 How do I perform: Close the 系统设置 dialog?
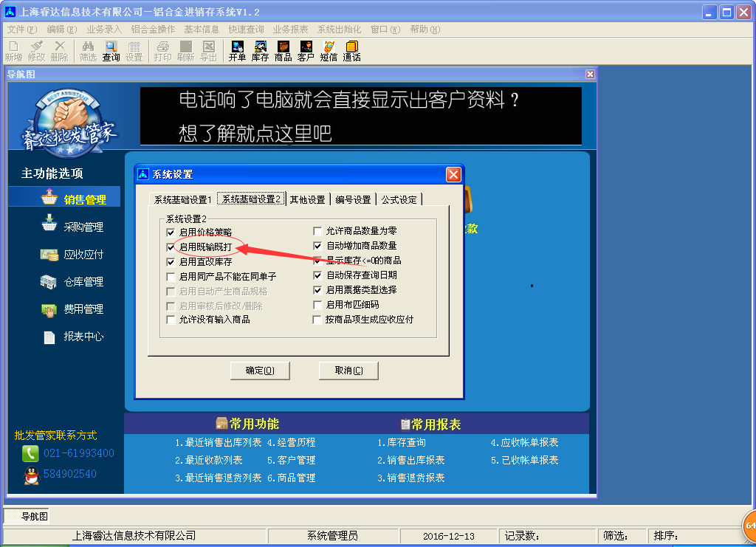pos(453,174)
